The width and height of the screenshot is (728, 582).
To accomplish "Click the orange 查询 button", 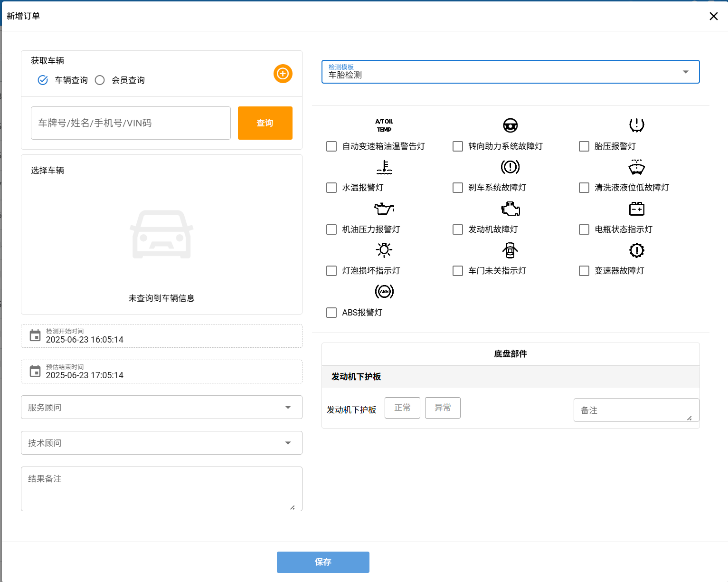I will 265,123.
